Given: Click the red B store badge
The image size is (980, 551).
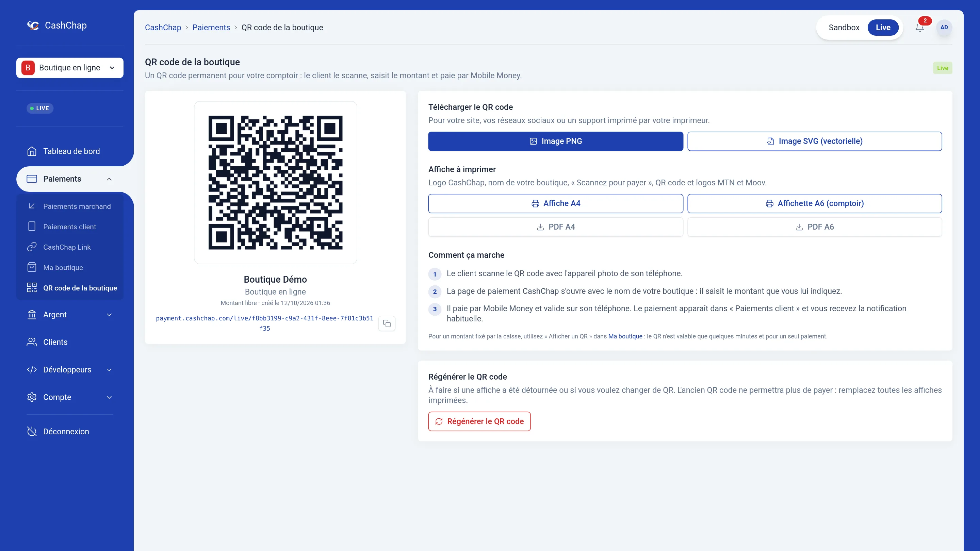Looking at the screenshot, I should (28, 68).
